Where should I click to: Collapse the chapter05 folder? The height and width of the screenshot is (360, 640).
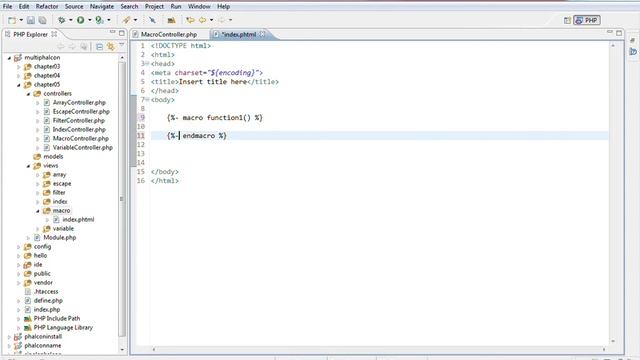[x=19, y=85]
